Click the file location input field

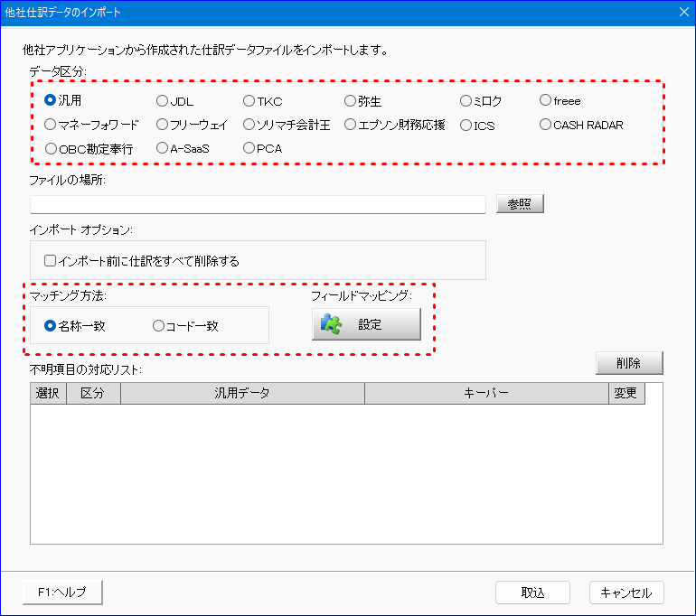tap(258, 204)
